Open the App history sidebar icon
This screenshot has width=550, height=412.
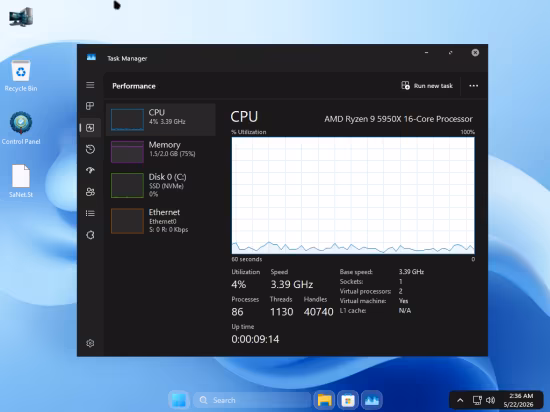[x=90, y=149]
